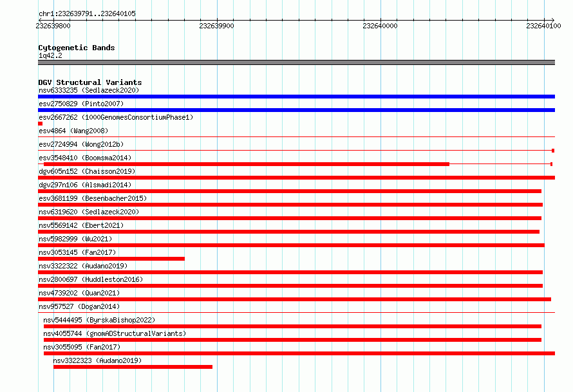The height and width of the screenshot is (392, 573).
Task: Select the red bar for esv3548410
Action: (247, 164)
